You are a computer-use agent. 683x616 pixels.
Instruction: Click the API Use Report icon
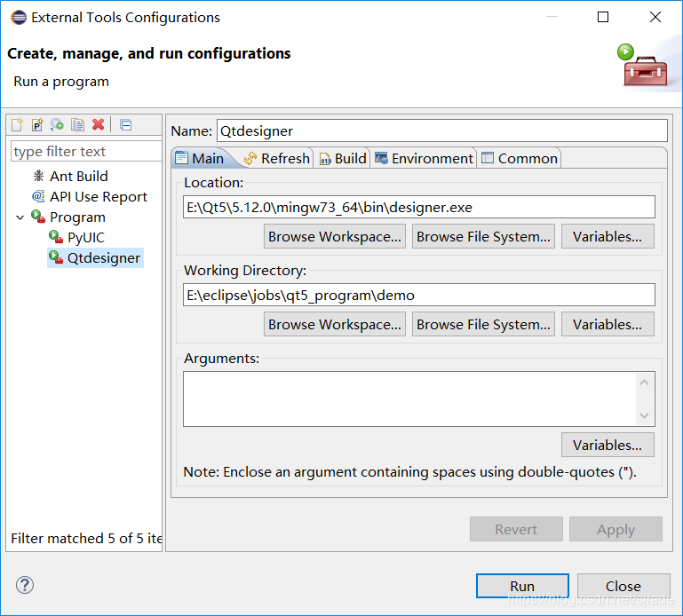pyautogui.click(x=38, y=196)
